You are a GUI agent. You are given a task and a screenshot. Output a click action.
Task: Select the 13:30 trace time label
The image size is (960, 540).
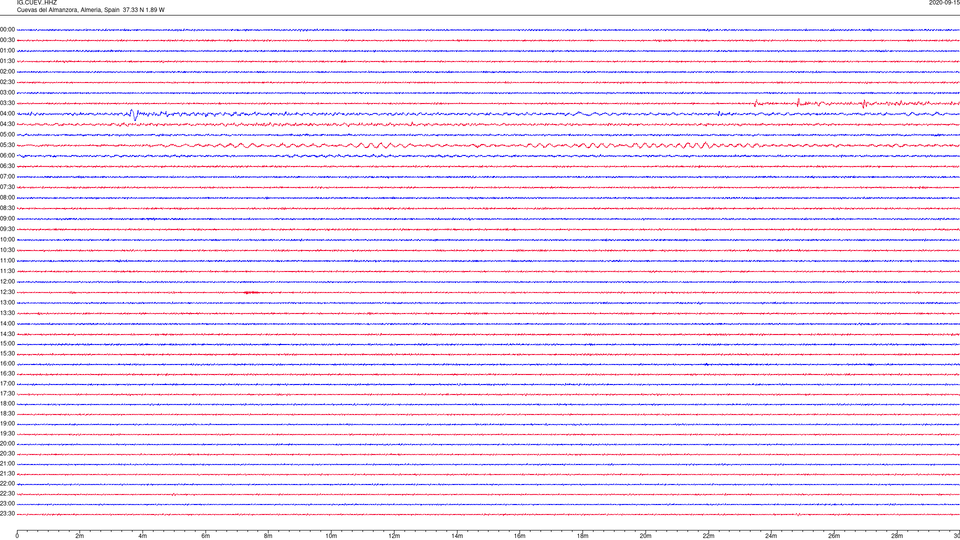point(7,313)
